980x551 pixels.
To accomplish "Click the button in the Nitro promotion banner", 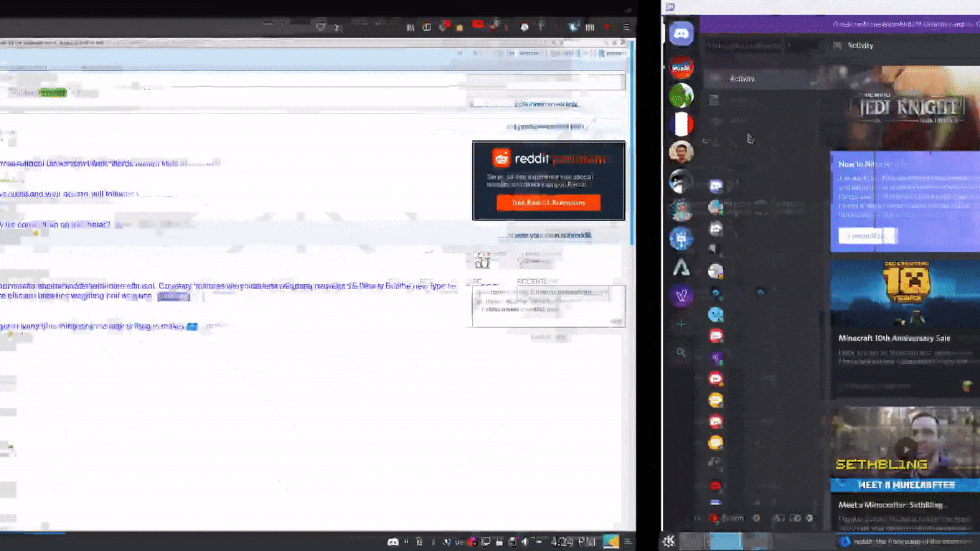I will click(867, 235).
